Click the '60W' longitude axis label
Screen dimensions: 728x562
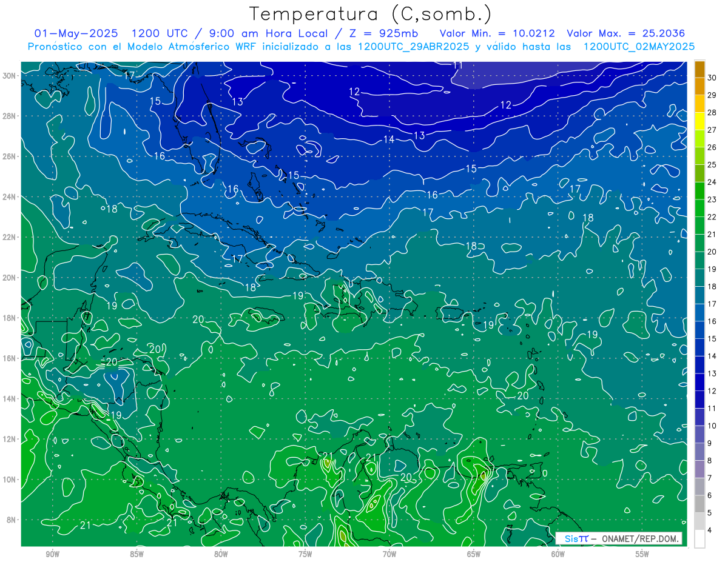[558, 554]
